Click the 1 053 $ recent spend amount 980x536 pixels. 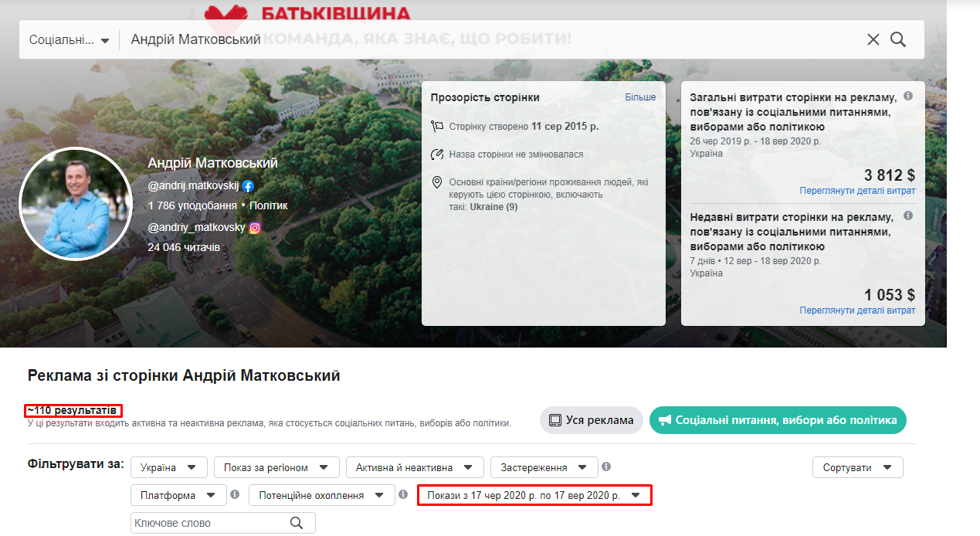tap(890, 295)
